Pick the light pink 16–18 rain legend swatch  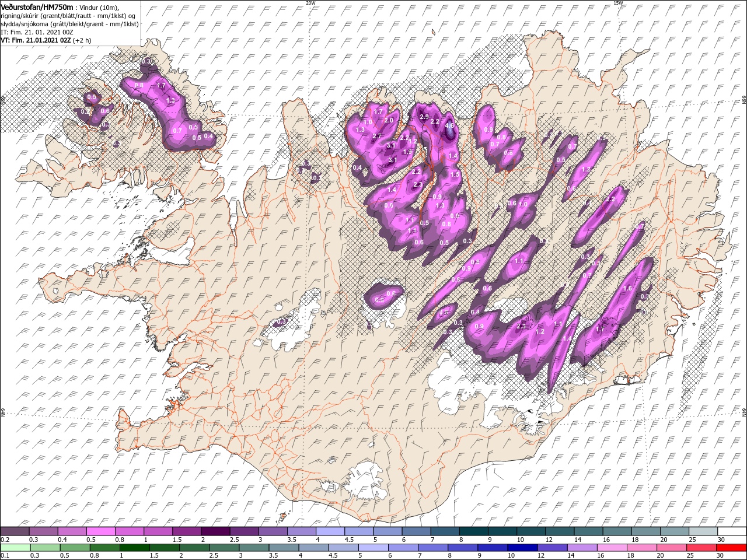(x=612, y=547)
